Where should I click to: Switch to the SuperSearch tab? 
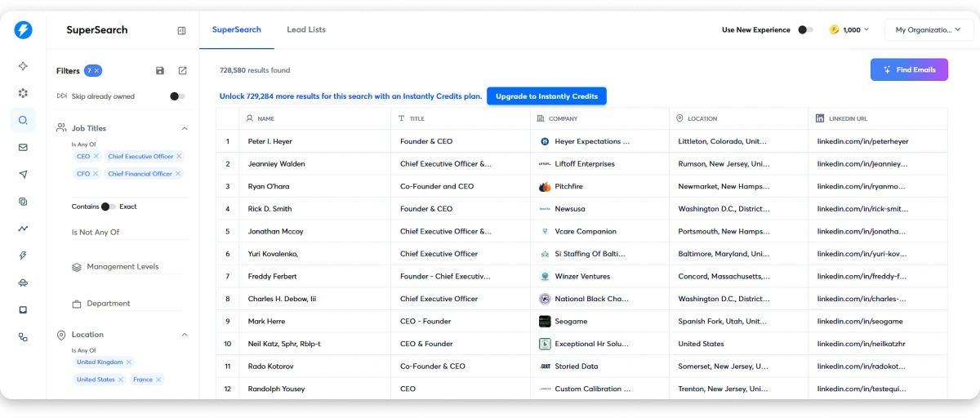click(237, 29)
